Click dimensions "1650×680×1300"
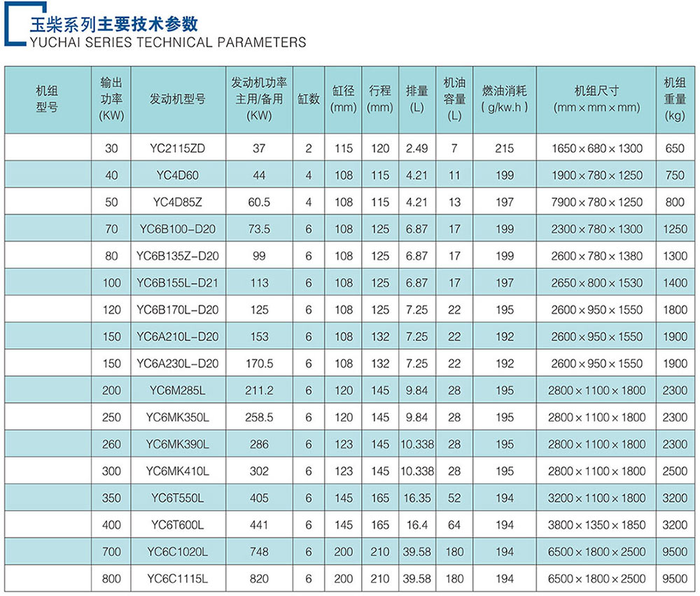700x596 pixels. (597, 148)
